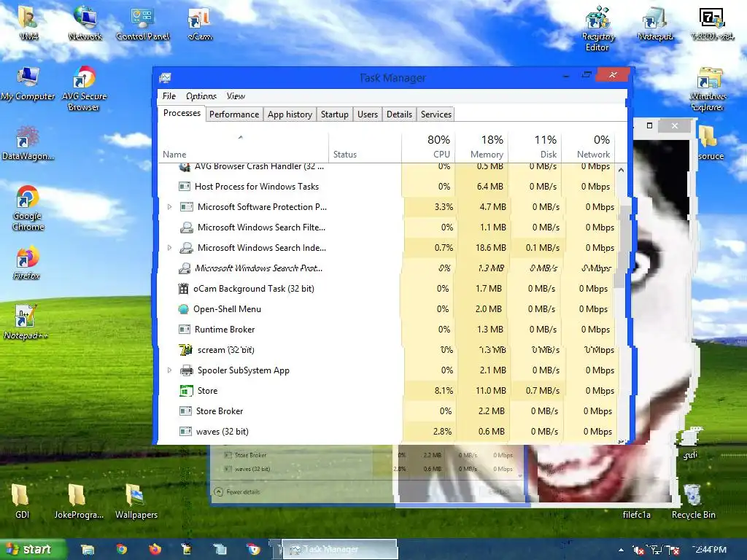Select the Processes tab
Screen dimensions: 747x560
[182, 113]
